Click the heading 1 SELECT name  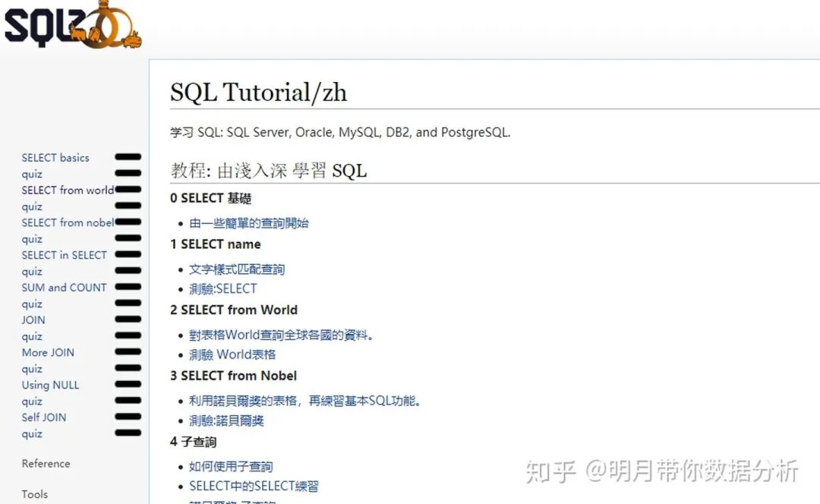click(216, 244)
